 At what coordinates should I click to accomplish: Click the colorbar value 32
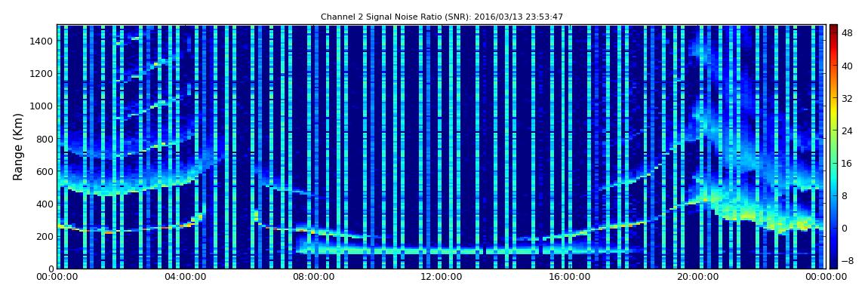point(847,99)
